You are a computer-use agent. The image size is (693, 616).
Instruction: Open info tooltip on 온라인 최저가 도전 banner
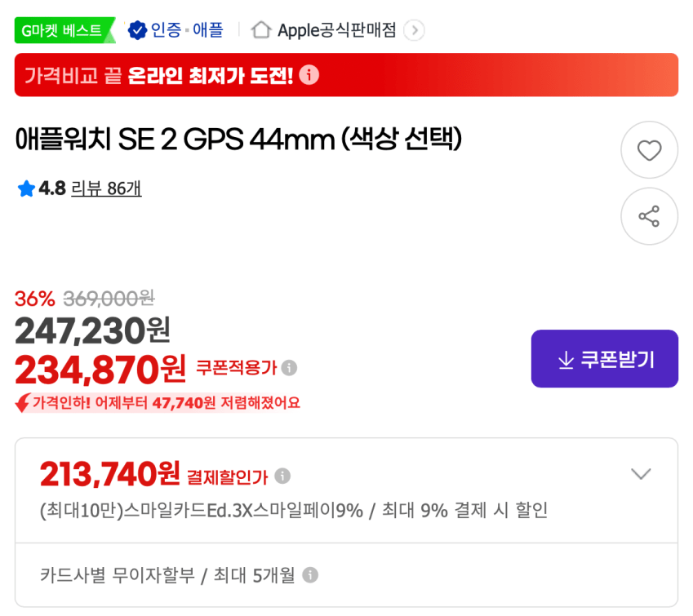308,74
